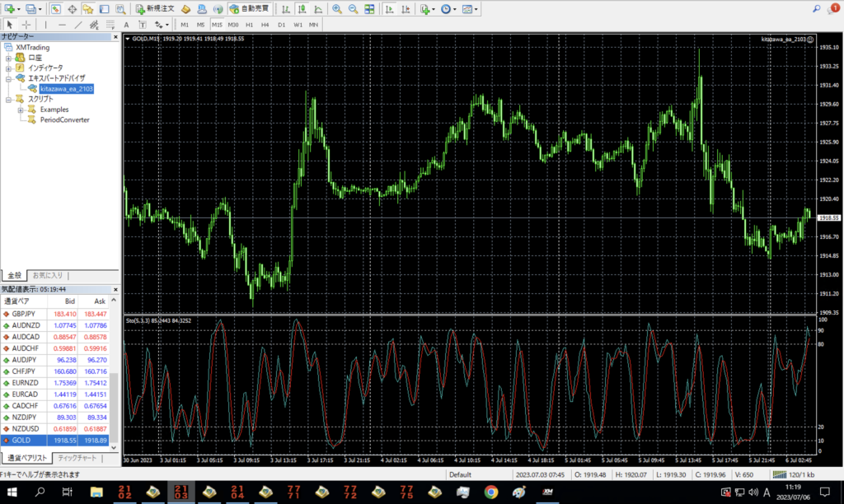Select the trendline drawing tool
The height and width of the screenshot is (504, 844).
(x=78, y=25)
